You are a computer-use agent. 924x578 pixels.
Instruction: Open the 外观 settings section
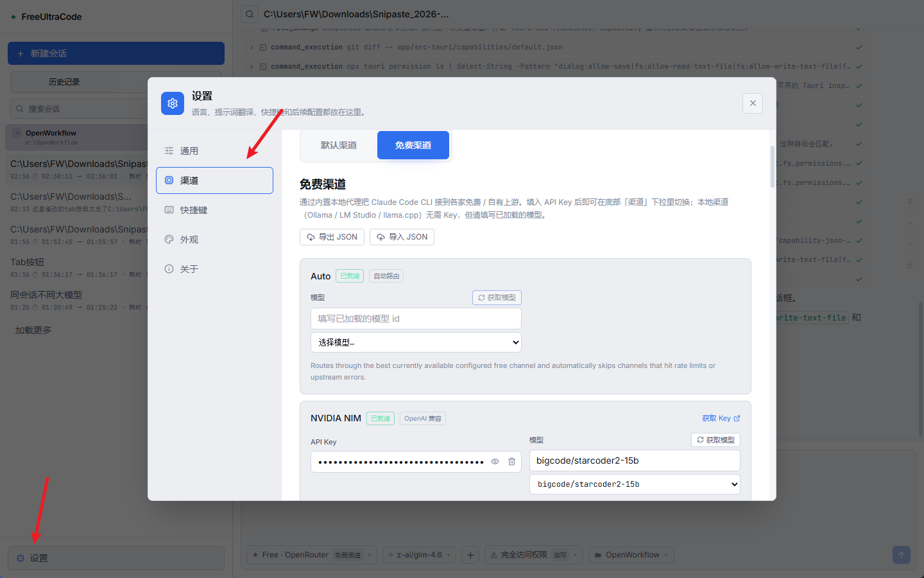click(x=214, y=240)
